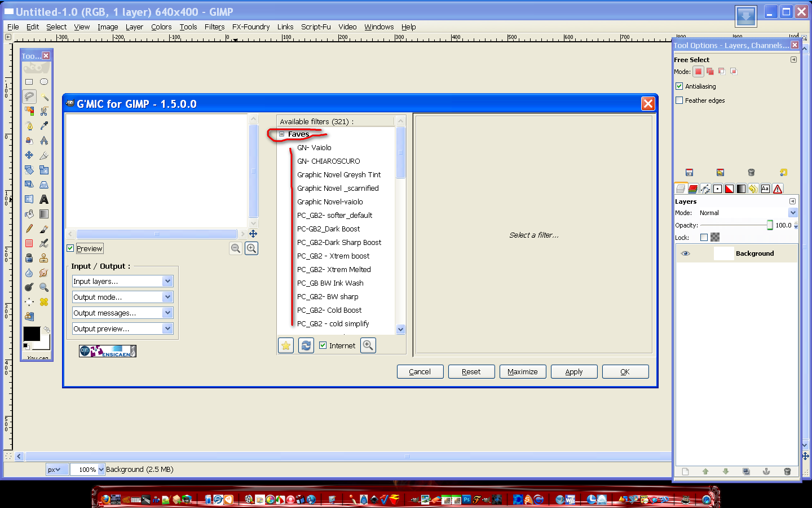
Task: Open the Script-Fu menu
Action: click(316, 27)
